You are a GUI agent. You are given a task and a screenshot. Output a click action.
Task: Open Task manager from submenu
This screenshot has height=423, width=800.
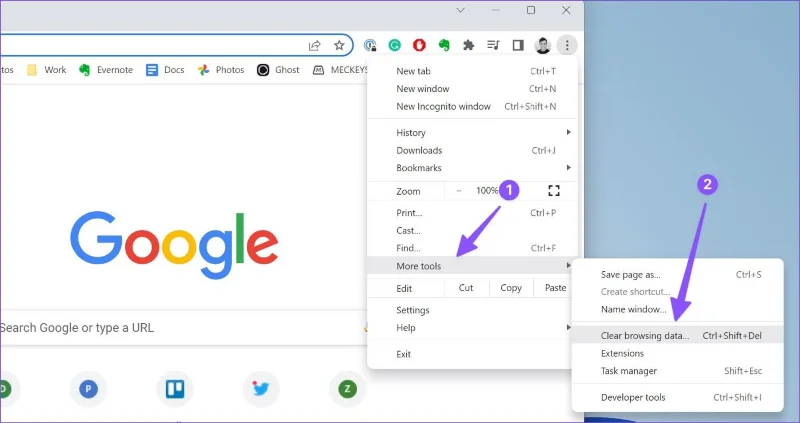pyautogui.click(x=678, y=371)
